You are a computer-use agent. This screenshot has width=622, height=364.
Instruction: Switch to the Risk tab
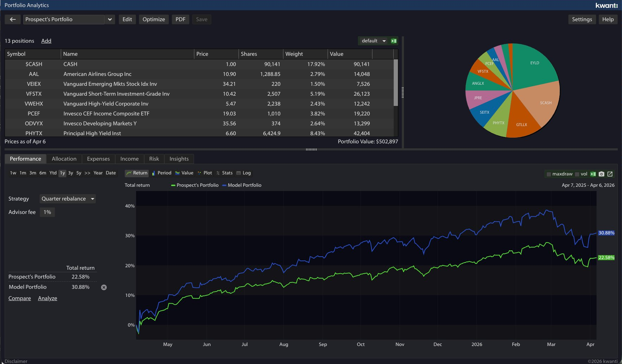[154, 159]
